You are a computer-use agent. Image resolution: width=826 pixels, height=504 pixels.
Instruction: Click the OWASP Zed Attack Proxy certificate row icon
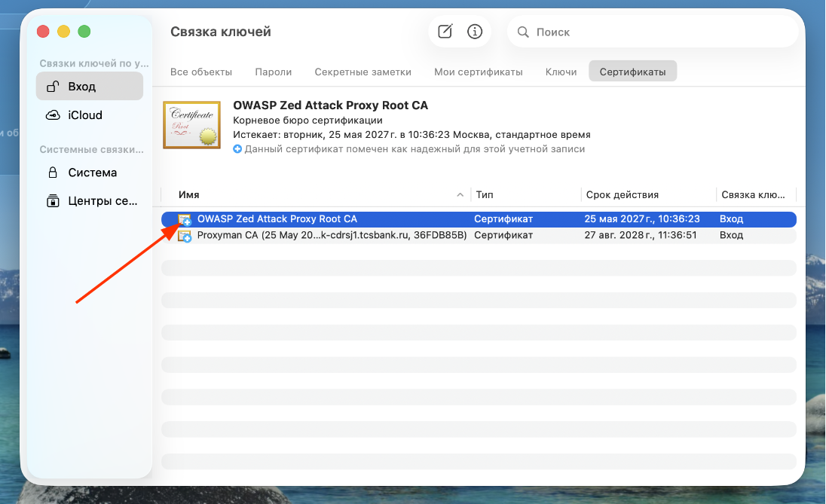pos(185,220)
